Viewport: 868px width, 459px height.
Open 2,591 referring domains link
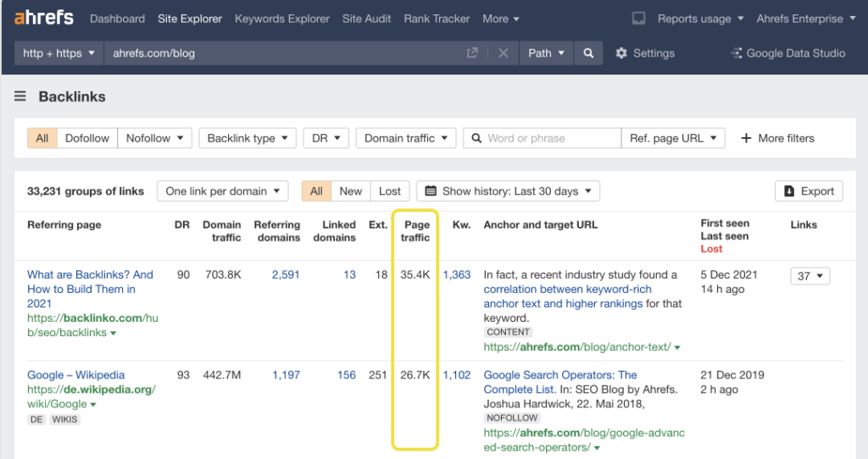(x=286, y=274)
